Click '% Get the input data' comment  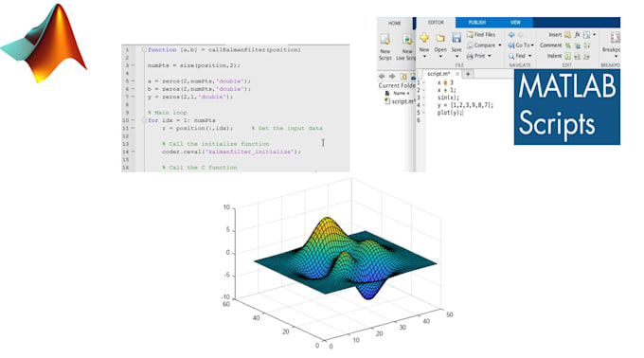click(287, 128)
